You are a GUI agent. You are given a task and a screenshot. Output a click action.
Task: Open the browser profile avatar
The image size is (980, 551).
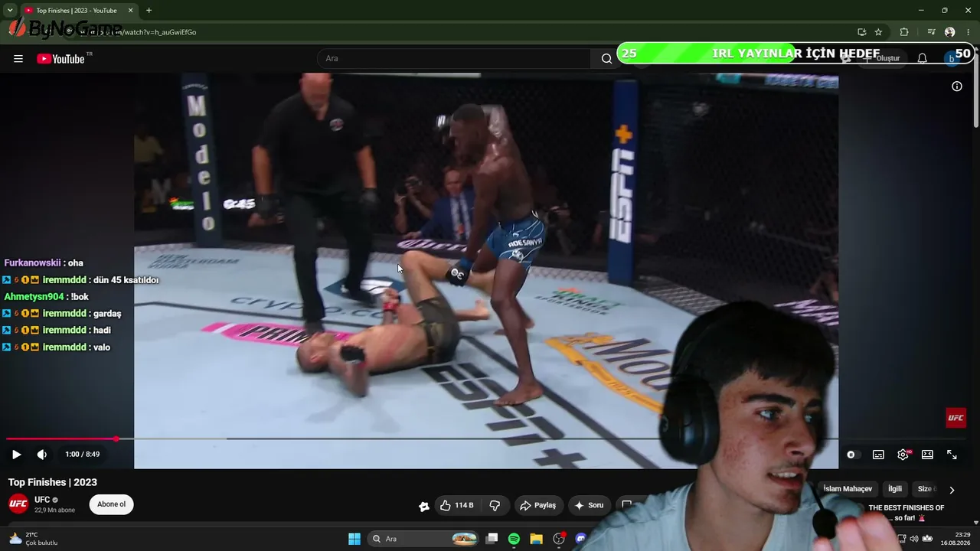950,32
